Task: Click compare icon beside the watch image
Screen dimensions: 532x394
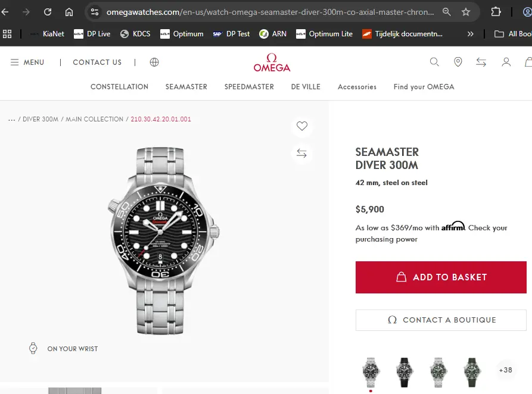Action: 302,154
